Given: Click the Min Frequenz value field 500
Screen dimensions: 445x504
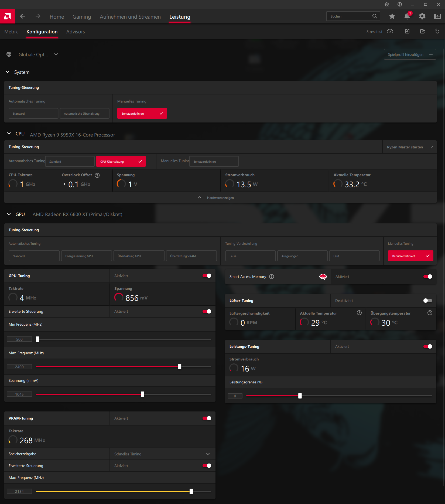Looking at the screenshot, I should [19, 339].
